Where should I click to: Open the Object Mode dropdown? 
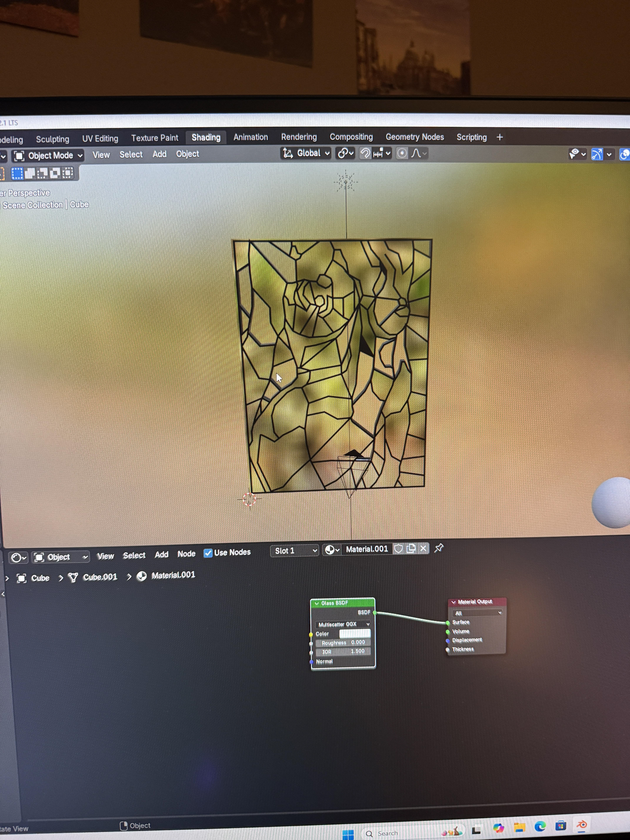48,156
